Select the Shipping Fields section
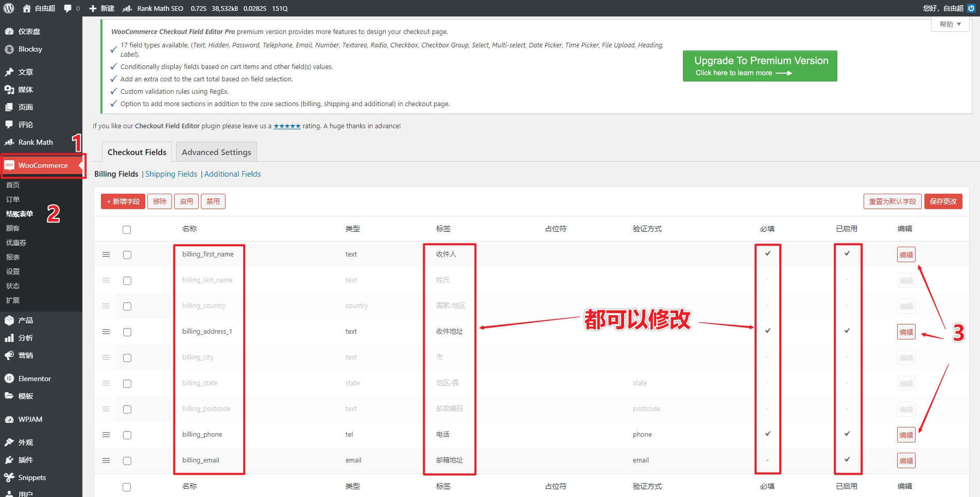The image size is (980, 497). click(171, 174)
